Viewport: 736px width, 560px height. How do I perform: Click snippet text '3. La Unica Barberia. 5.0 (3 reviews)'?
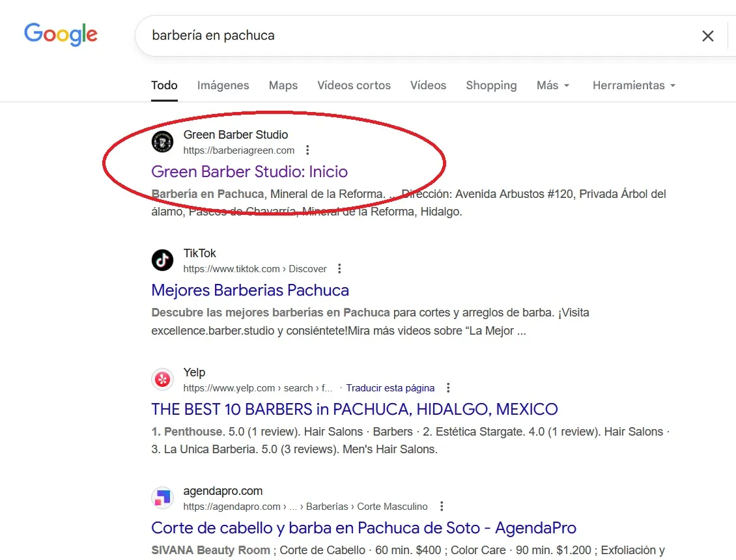click(x=245, y=449)
